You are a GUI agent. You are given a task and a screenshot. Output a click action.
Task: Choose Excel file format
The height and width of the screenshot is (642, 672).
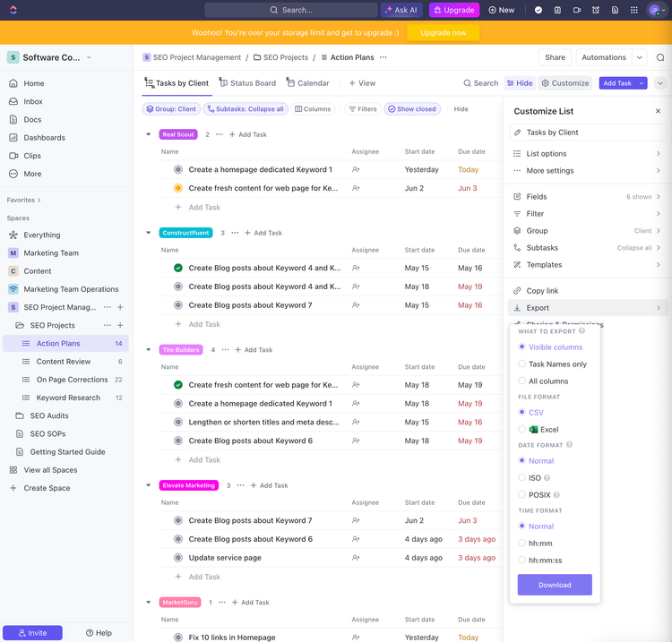click(x=538, y=430)
